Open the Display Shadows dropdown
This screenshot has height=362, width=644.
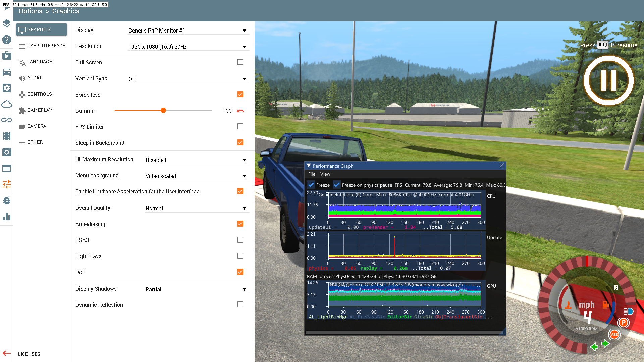197,289
